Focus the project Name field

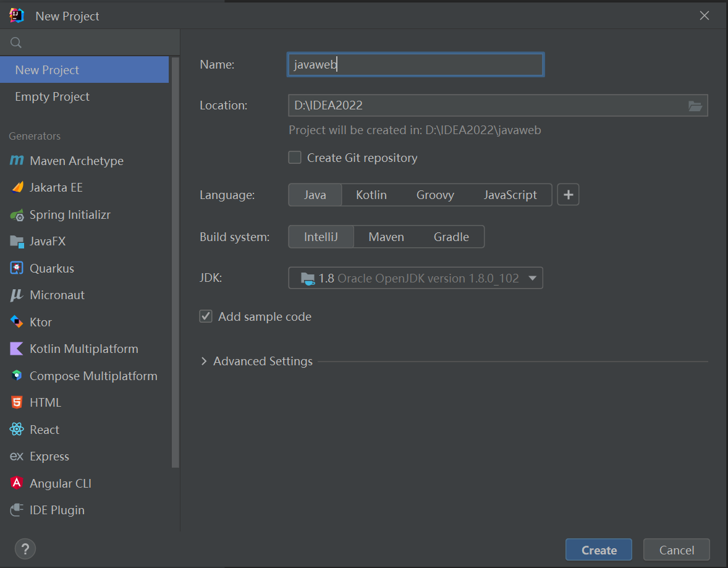click(x=415, y=64)
